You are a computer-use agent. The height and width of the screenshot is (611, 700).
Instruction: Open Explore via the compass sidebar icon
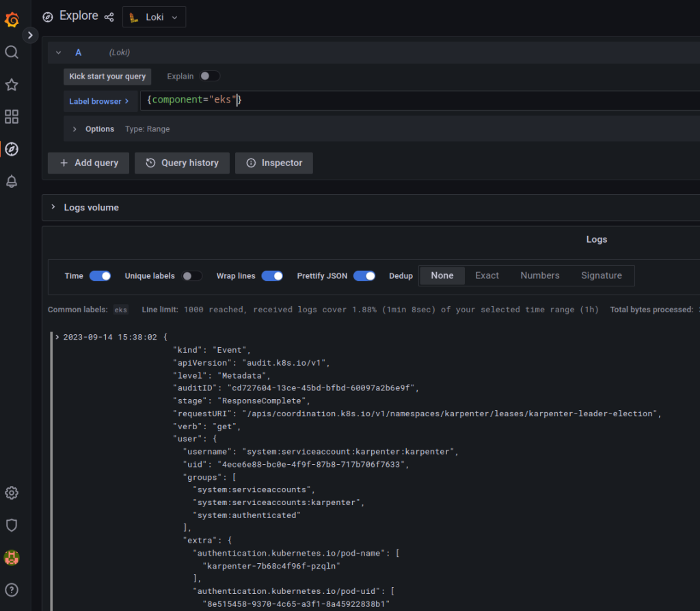coord(11,149)
